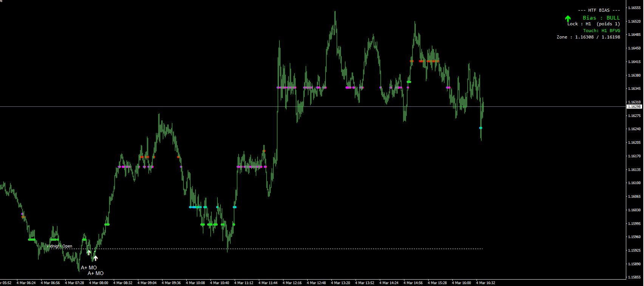Click the HTF BIAS panel header
The height and width of the screenshot is (286, 644).
pyautogui.click(x=599, y=10)
